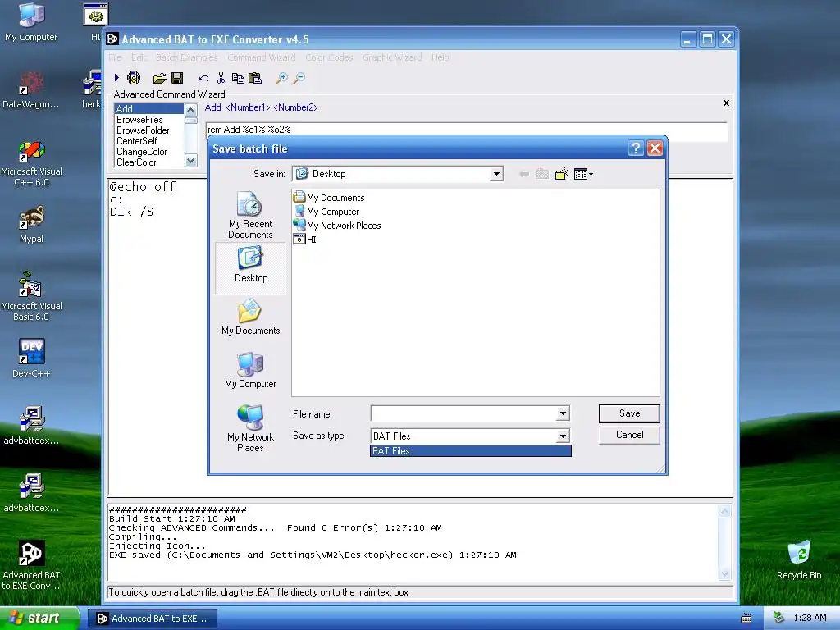Open My Documents from places bar
The image size is (840, 630).
click(251, 317)
